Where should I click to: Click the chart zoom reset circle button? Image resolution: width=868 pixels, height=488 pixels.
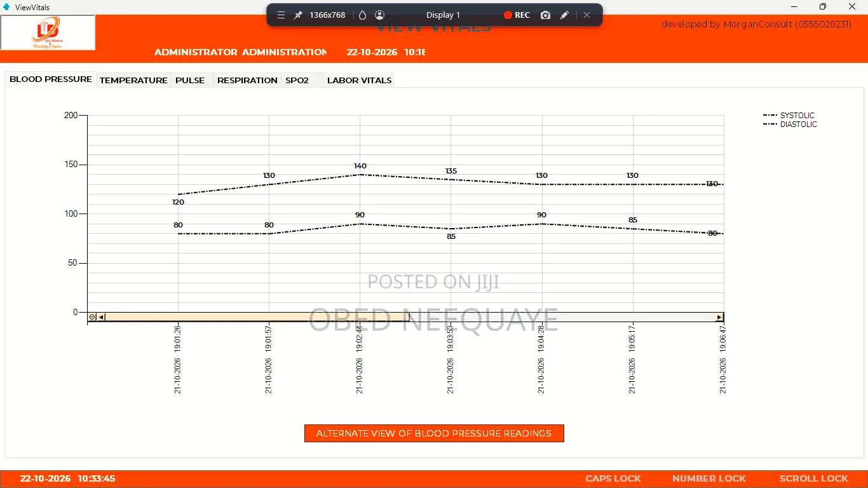pyautogui.click(x=92, y=317)
